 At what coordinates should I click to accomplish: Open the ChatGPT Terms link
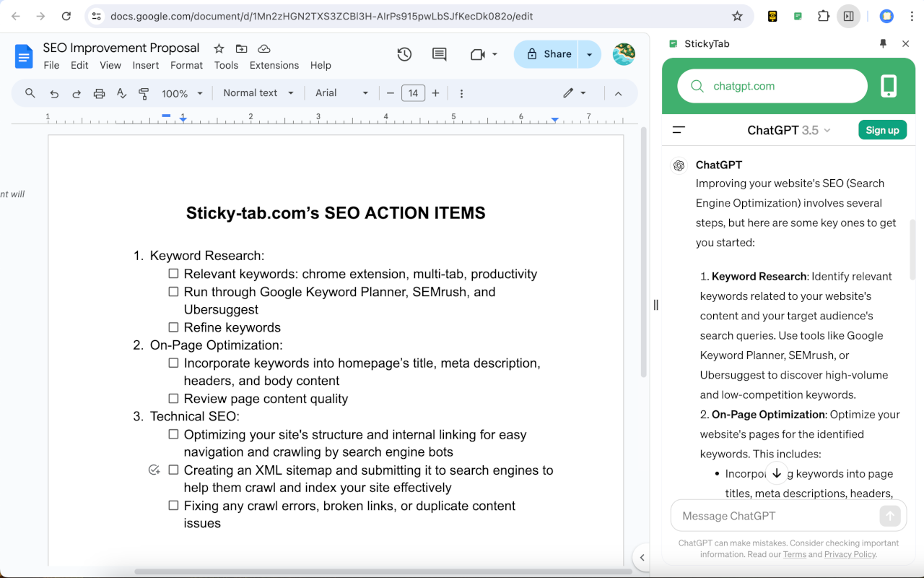point(794,554)
